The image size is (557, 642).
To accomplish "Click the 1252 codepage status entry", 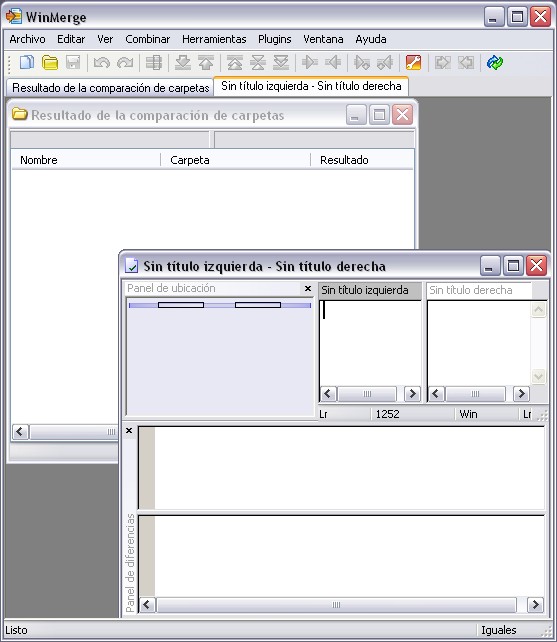I will (x=387, y=414).
